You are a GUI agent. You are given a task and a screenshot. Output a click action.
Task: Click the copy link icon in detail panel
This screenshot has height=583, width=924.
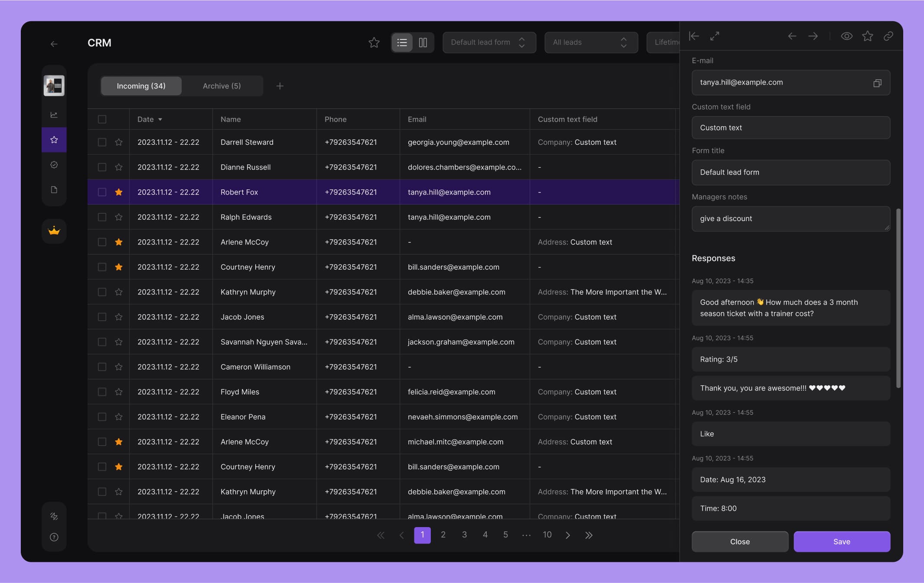tap(888, 36)
